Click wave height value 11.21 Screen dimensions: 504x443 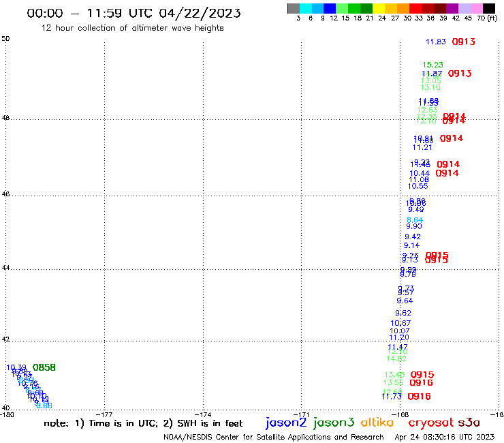coord(422,148)
